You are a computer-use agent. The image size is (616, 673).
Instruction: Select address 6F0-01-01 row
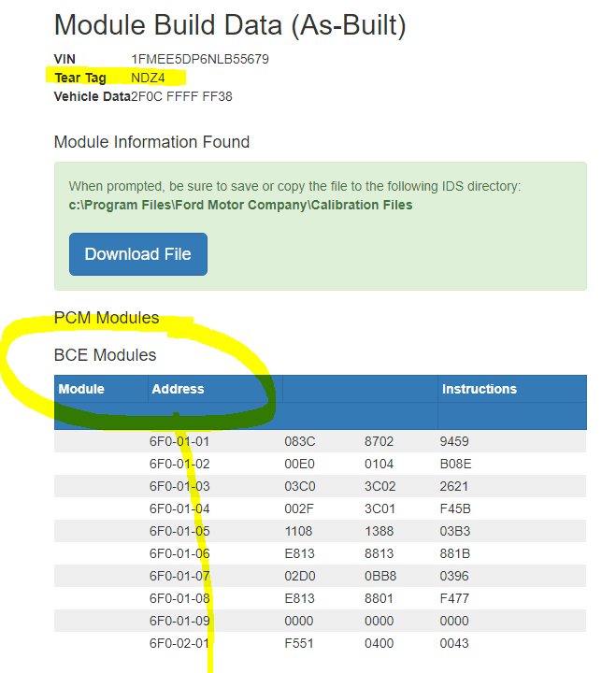[x=321, y=441]
